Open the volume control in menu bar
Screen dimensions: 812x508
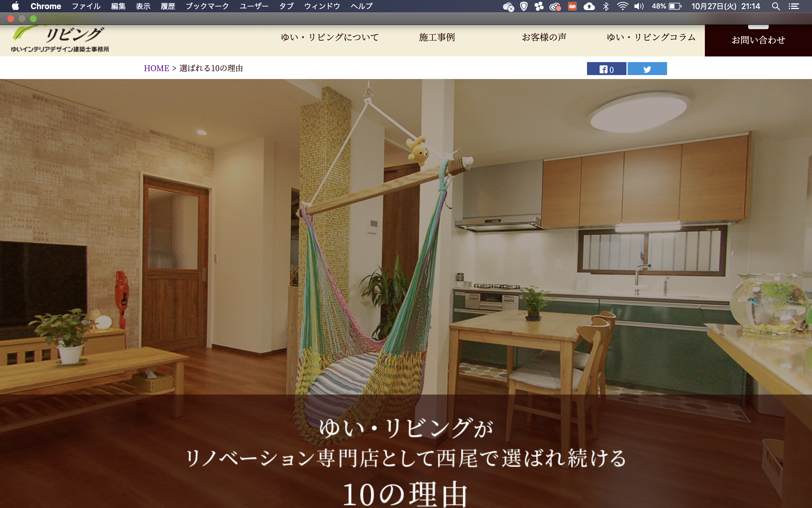tap(639, 6)
